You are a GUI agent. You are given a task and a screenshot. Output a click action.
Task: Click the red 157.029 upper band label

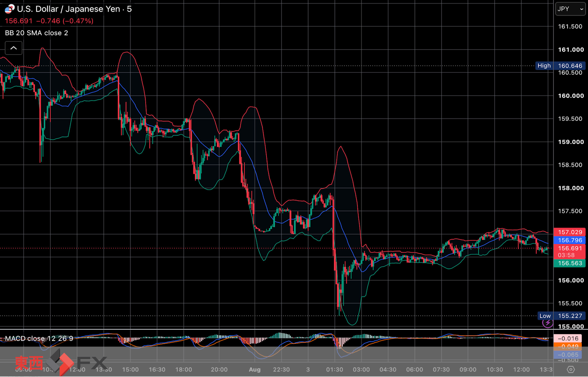coord(570,232)
